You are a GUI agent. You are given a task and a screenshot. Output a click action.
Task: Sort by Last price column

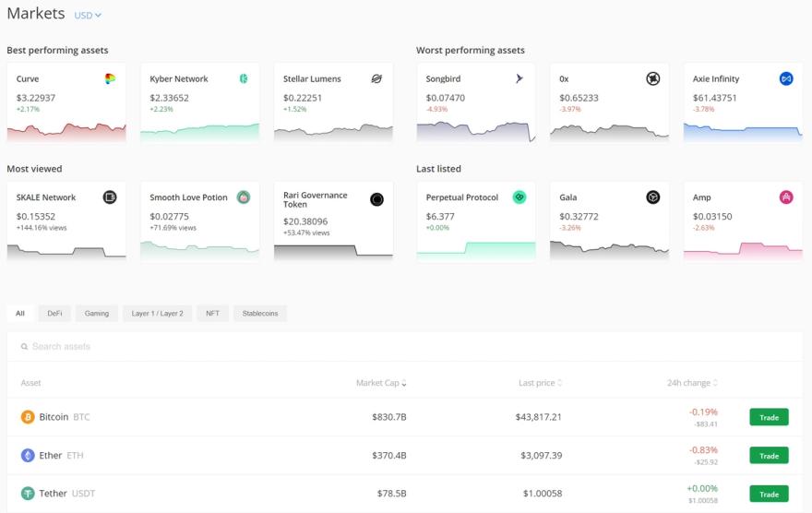(540, 383)
